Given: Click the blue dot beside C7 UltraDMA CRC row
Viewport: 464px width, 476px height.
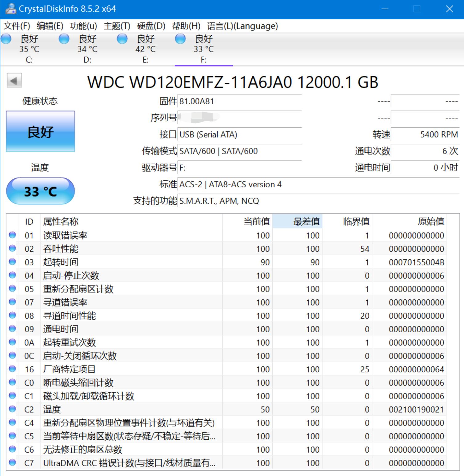Looking at the screenshot, I should 12,463.
